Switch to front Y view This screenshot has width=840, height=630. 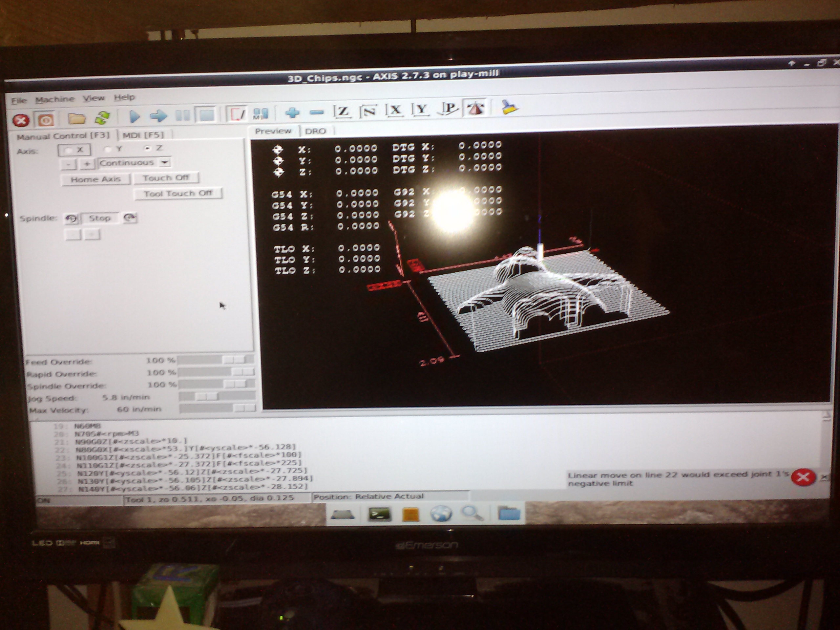coord(420,109)
